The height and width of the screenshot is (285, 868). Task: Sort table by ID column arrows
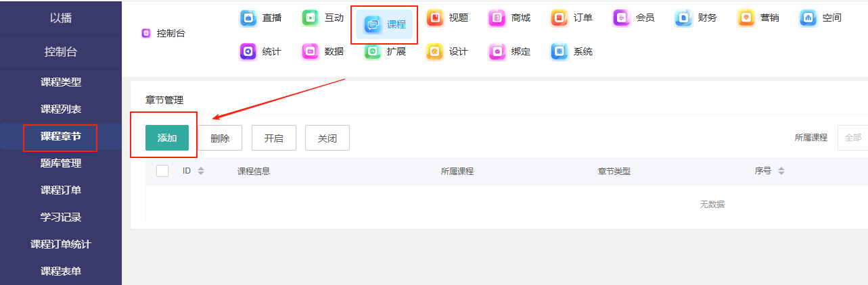pyautogui.click(x=201, y=172)
